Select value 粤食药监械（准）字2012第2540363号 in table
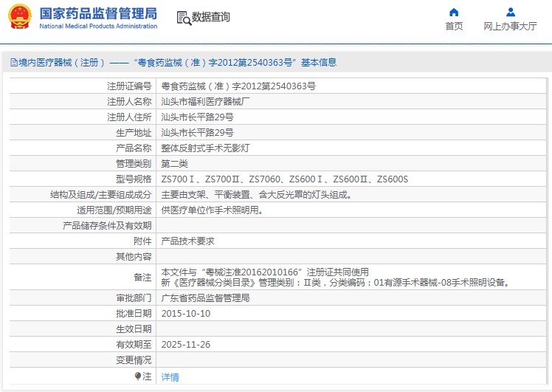The width and height of the screenshot is (552, 392). coord(238,86)
